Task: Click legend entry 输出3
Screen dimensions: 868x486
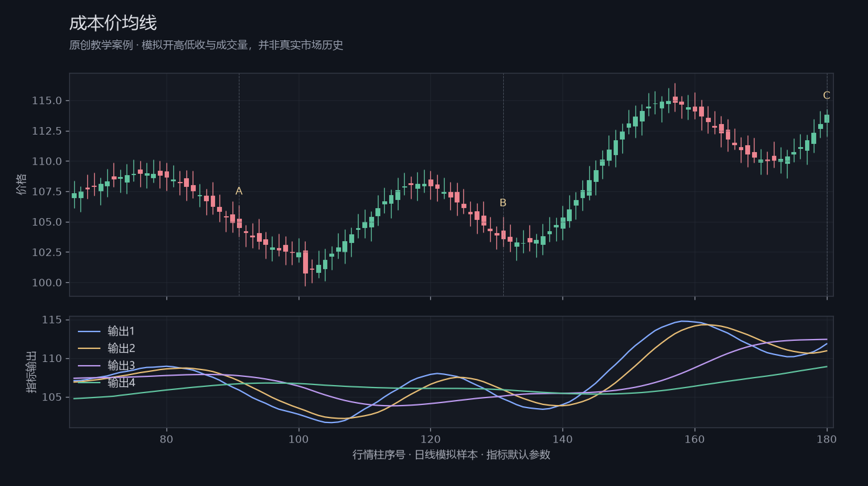Action: tap(121, 366)
